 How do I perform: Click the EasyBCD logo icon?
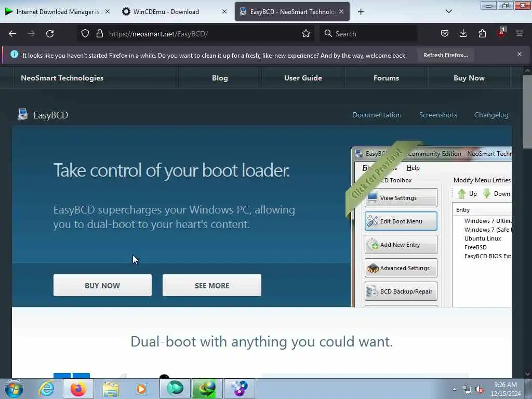[x=23, y=114]
